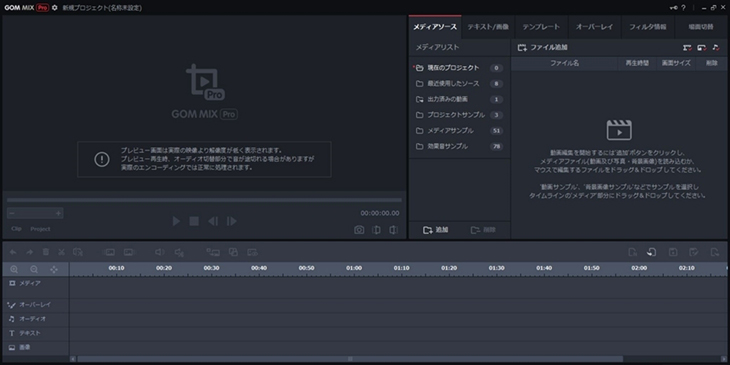Select 出力済みの動画 folder

pos(459,99)
